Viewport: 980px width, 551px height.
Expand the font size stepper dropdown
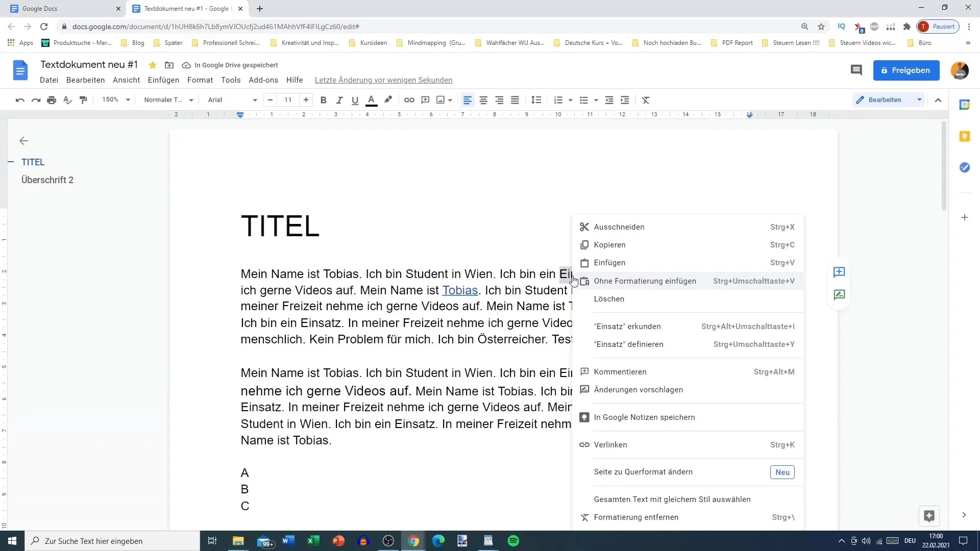point(288,99)
